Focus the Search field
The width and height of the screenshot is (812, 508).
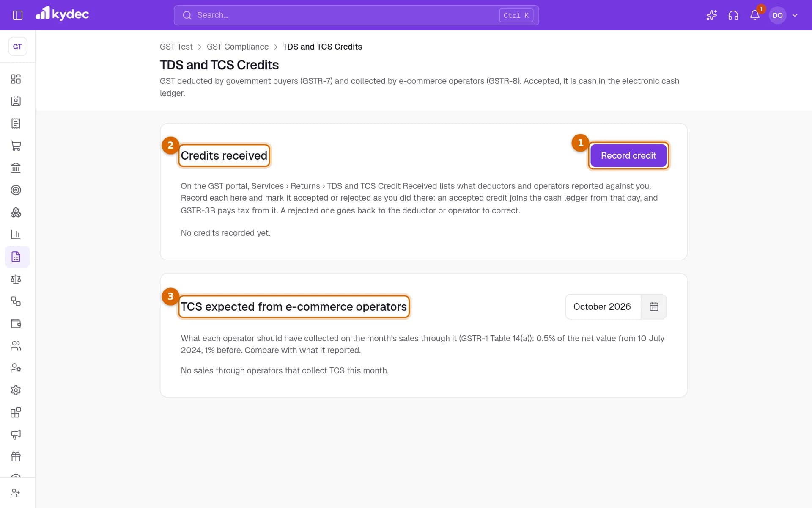pos(356,15)
